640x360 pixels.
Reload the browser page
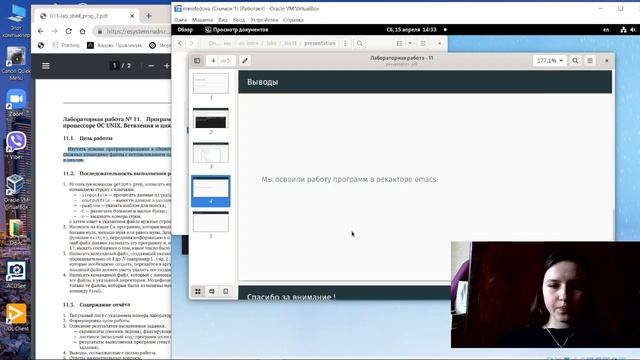point(69,31)
